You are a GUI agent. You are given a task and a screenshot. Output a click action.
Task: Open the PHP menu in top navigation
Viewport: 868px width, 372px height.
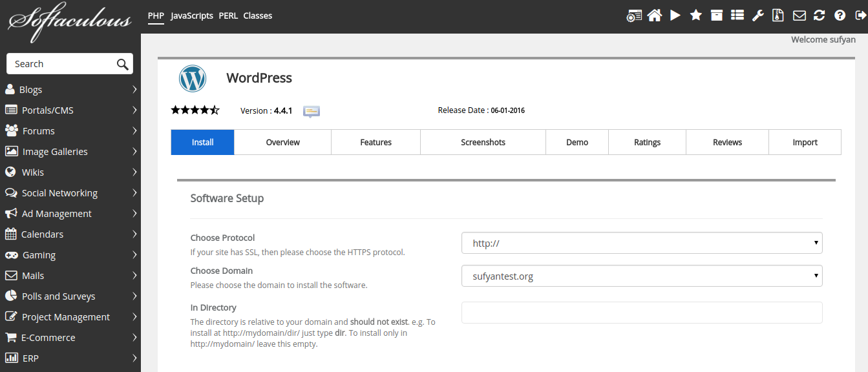click(156, 15)
